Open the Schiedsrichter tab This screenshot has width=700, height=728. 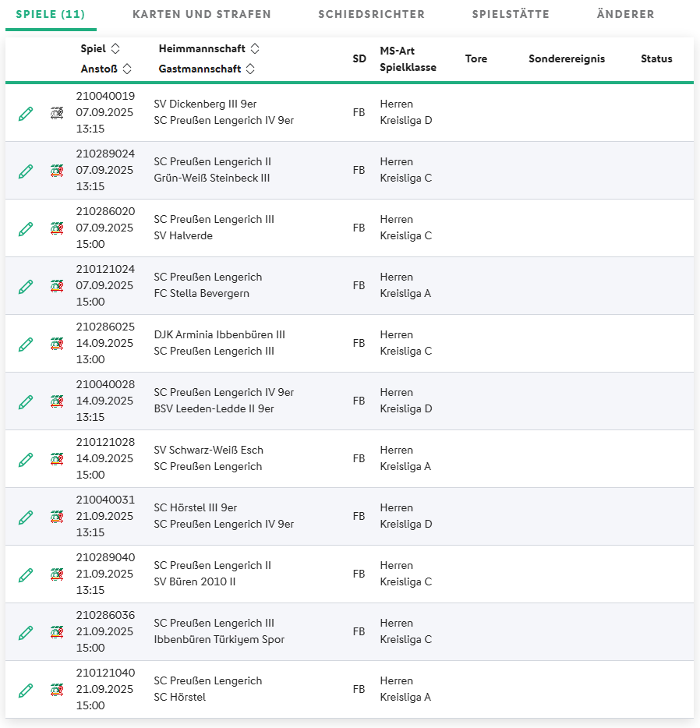[371, 14]
